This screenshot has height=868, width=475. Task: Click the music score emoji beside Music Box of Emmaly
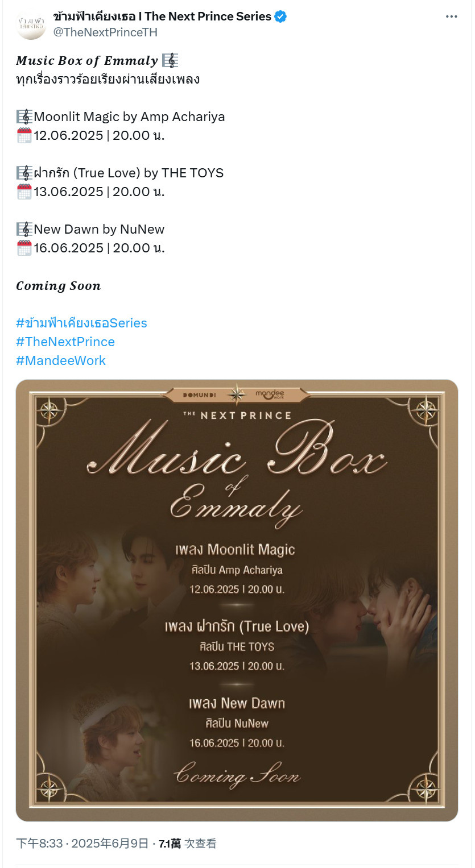[x=170, y=60]
